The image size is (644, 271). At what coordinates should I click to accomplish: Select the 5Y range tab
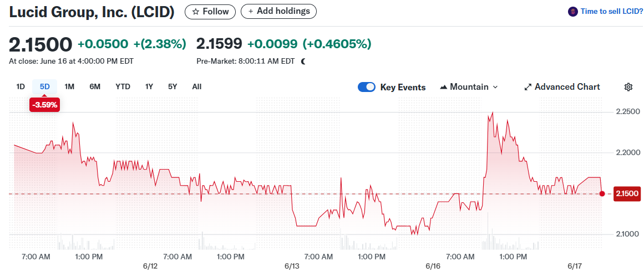173,86
